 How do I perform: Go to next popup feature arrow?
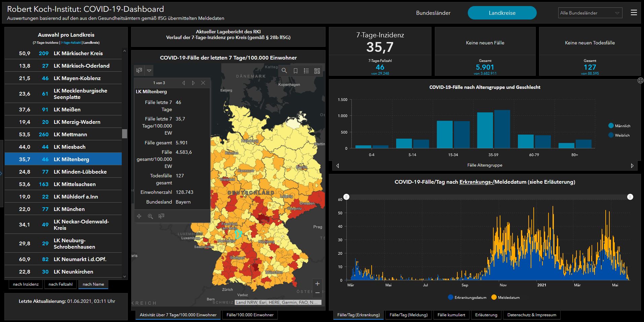click(193, 83)
